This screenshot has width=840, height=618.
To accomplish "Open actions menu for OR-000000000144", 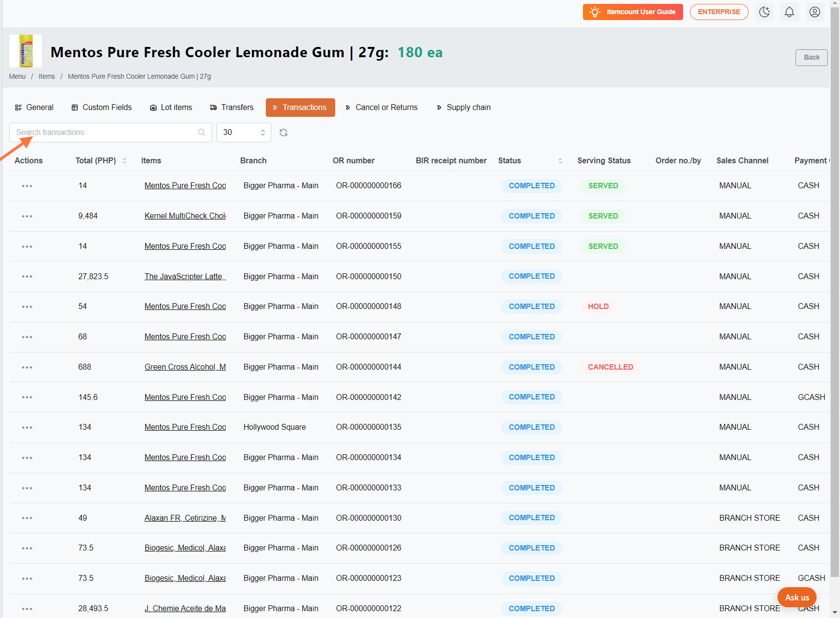I will pos(27,367).
